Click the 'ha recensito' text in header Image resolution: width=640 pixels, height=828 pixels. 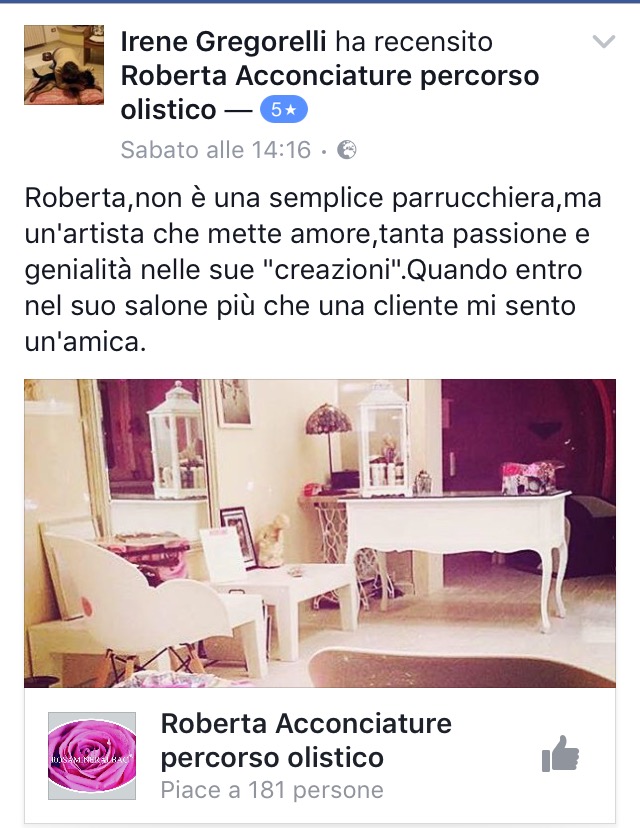(x=413, y=42)
